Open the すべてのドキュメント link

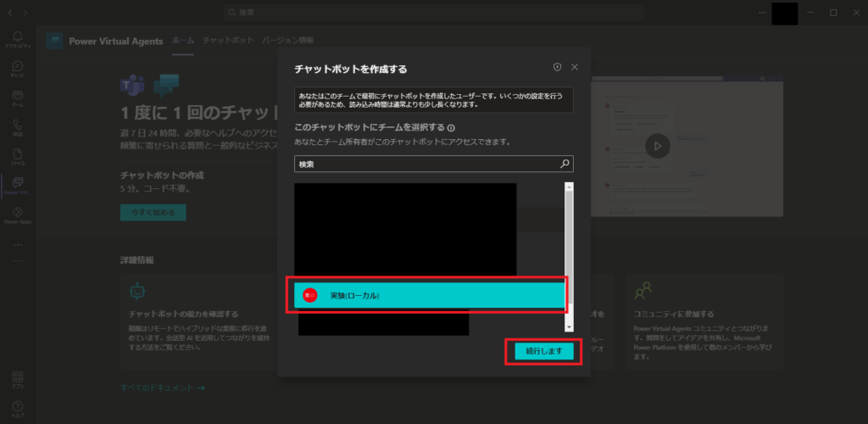163,388
